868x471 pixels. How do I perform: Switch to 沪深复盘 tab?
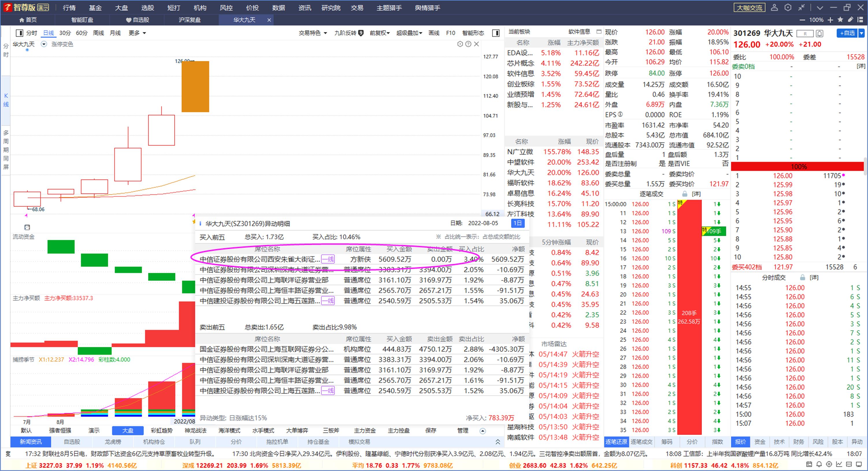click(x=189, y=20)
